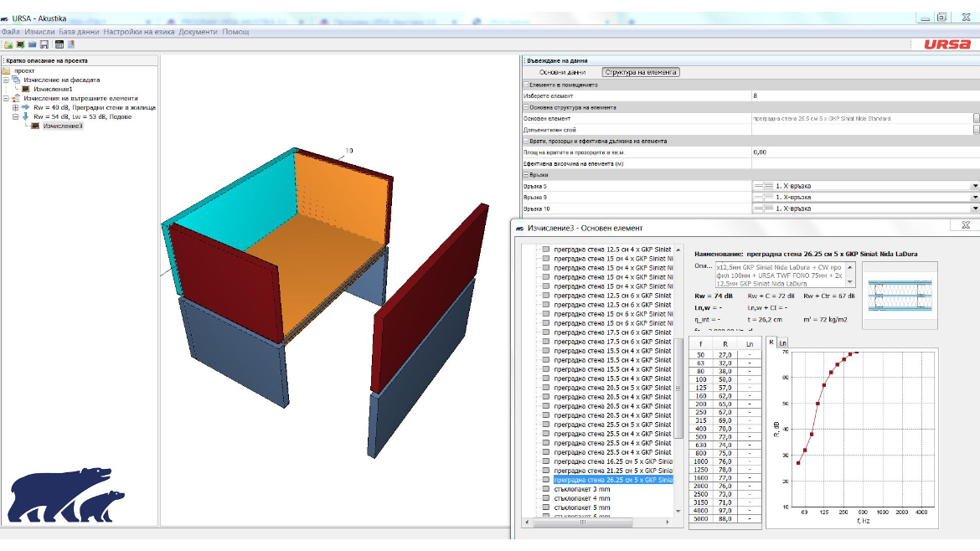Click the wall cross-section thumbnail
This screenshot has height=551, width=980.
click(x=900, y=296)
